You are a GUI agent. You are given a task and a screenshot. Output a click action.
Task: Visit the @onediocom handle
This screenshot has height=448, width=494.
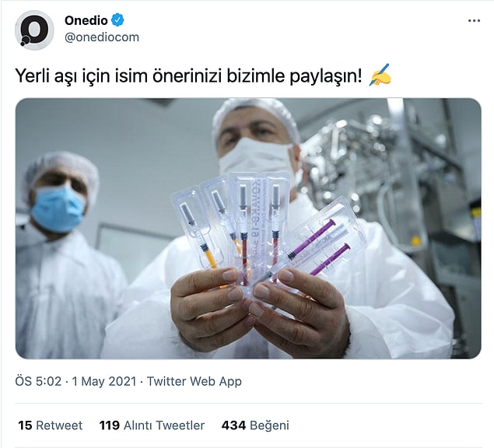(102, 37)
